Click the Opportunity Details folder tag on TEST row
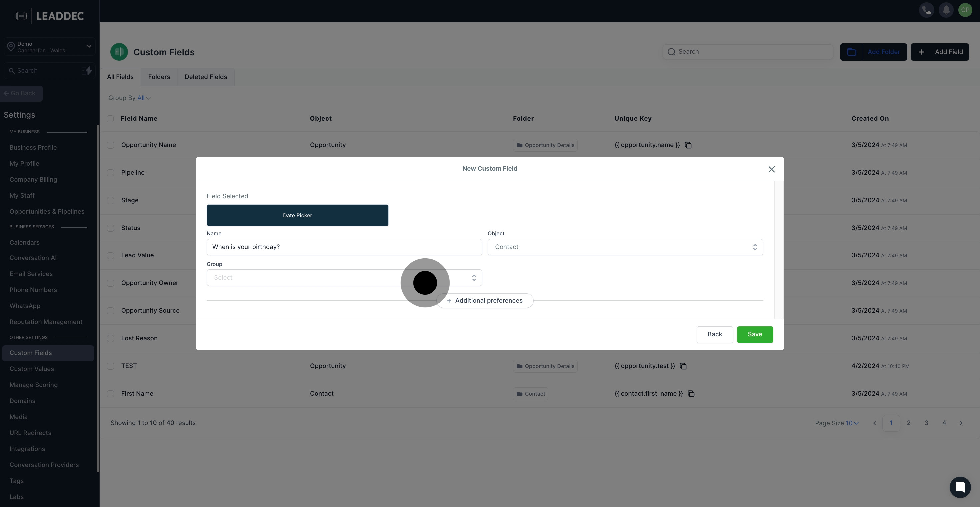980x507 pixels. [x=545, y=366]
